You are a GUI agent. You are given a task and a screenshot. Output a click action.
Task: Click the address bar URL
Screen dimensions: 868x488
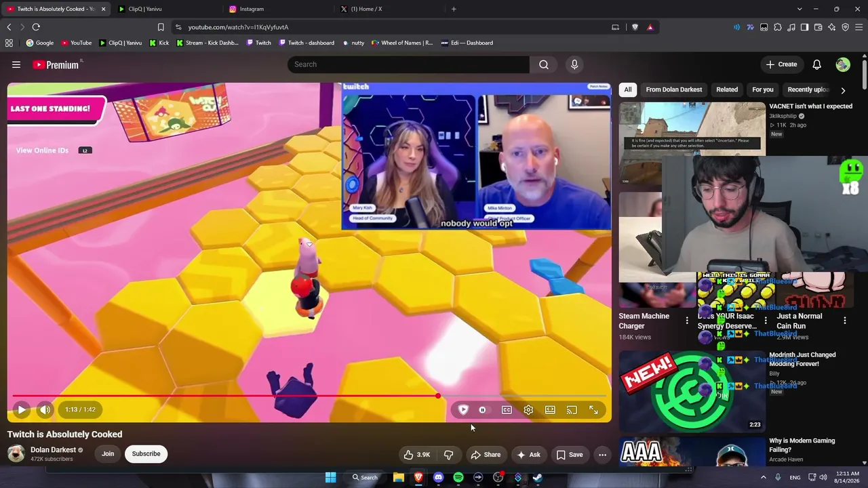click(x=238, y=27)
